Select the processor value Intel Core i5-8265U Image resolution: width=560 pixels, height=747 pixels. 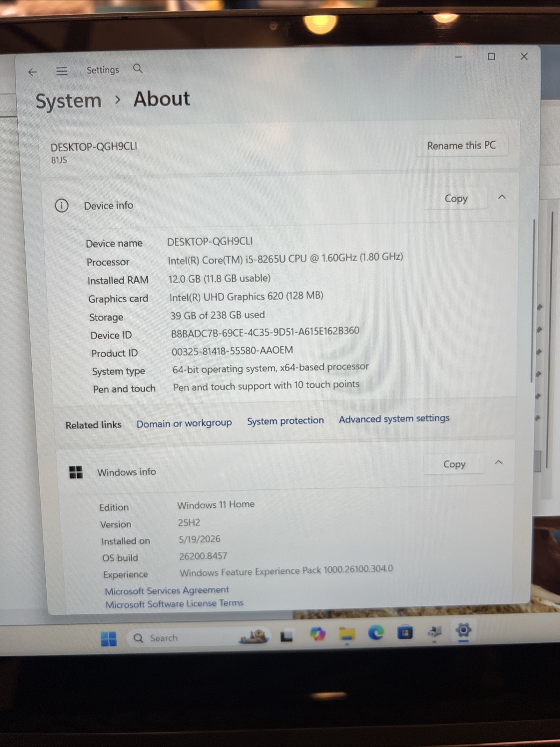pyautogui.click(x=285, y=258)
